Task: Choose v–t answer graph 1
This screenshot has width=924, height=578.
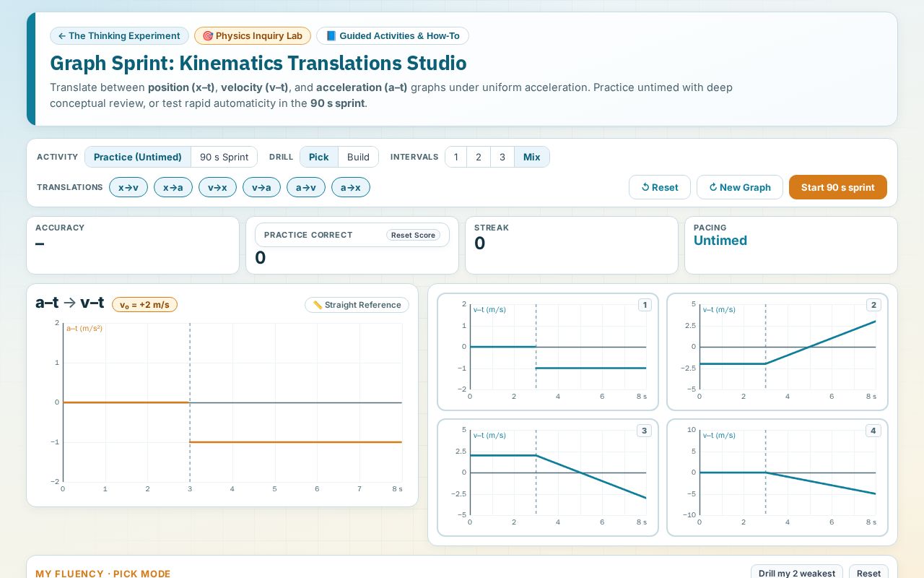Action: click(548, 352)
